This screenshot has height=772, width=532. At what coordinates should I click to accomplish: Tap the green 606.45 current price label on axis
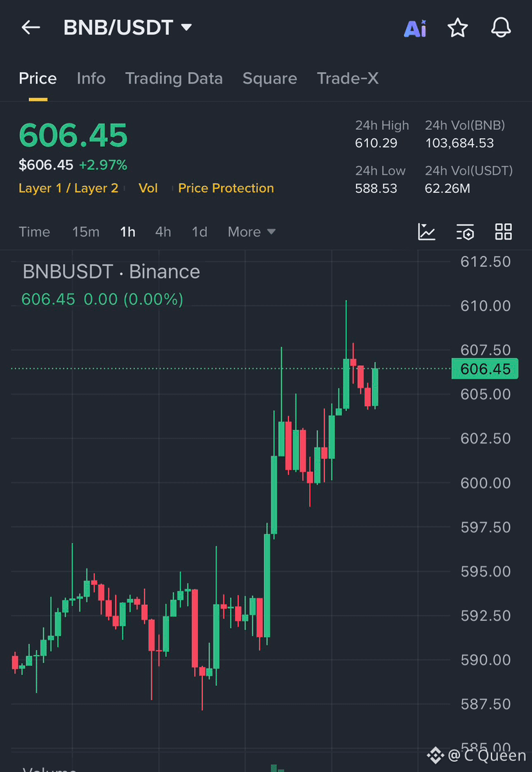485,369
